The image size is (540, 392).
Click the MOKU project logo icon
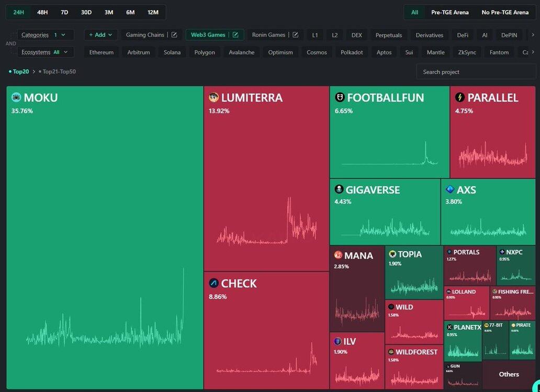(x=16, y=97)
